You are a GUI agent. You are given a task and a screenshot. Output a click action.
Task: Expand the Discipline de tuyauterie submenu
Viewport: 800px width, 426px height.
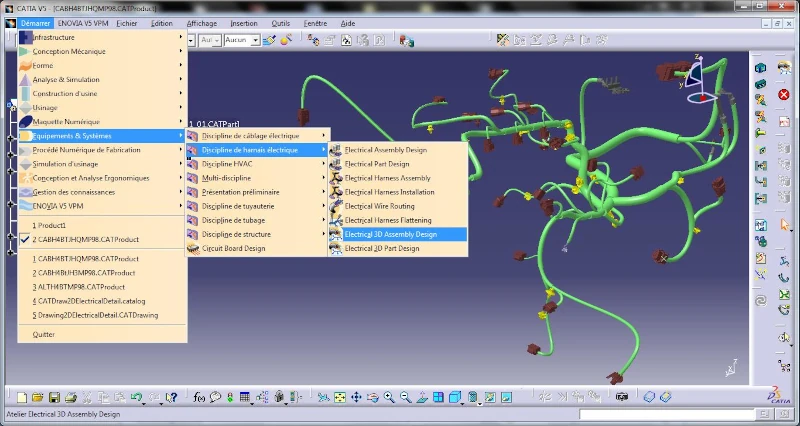(238, 206)
